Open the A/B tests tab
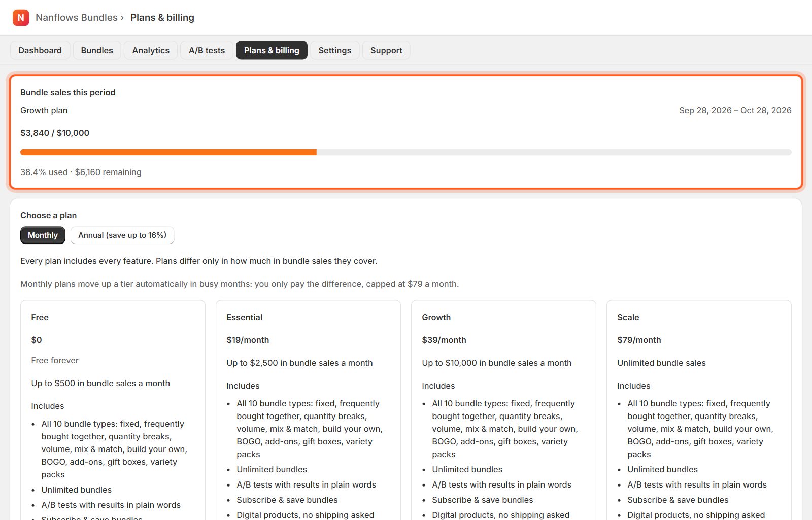This screenshot has height=520, width=812. click(x=207, y=50)
